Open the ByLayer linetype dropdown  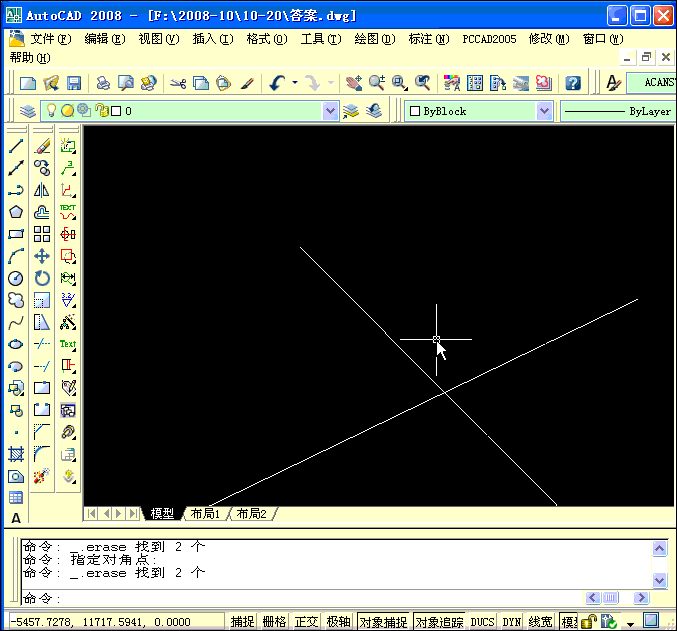[618, 111]
